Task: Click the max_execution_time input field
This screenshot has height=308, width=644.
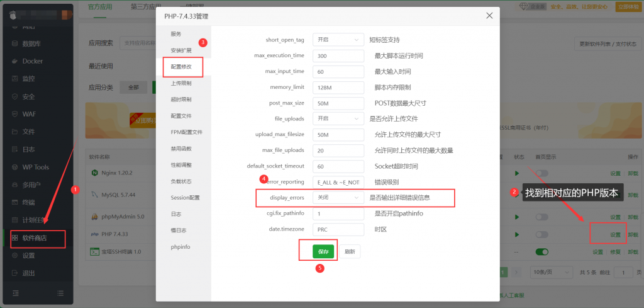Action: [338, 56]
